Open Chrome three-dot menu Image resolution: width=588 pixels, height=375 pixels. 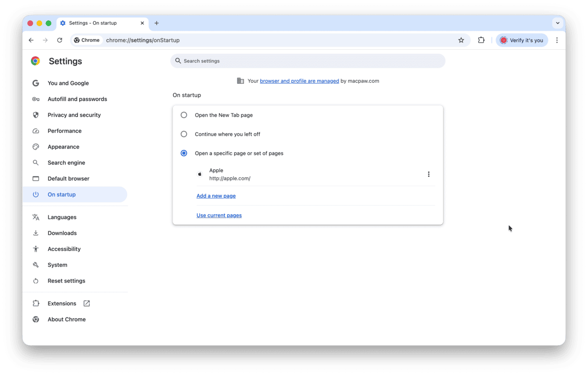[x=557, y=40]
